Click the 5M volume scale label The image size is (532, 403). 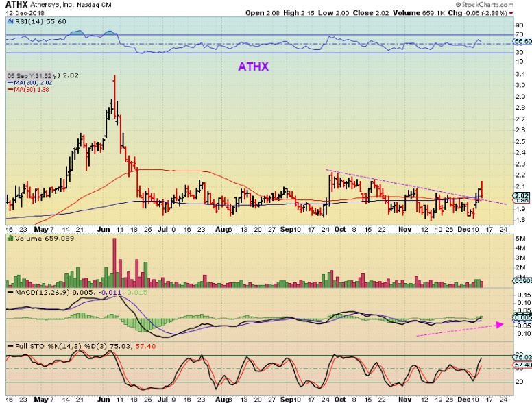tap(520, 239)
